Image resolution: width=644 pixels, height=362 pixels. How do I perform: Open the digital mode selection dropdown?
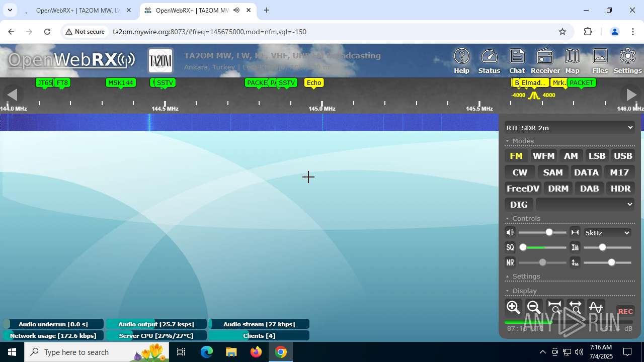(x=585, y=204)
